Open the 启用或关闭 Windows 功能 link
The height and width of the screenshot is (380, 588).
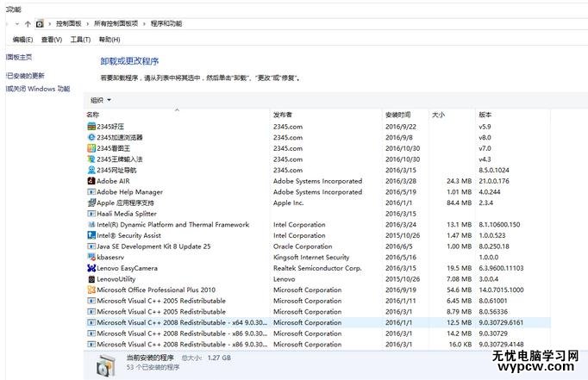coord(38,89)
